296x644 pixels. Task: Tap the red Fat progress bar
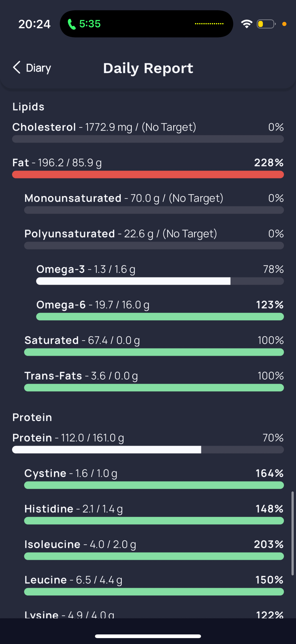(x=148, y=174)
